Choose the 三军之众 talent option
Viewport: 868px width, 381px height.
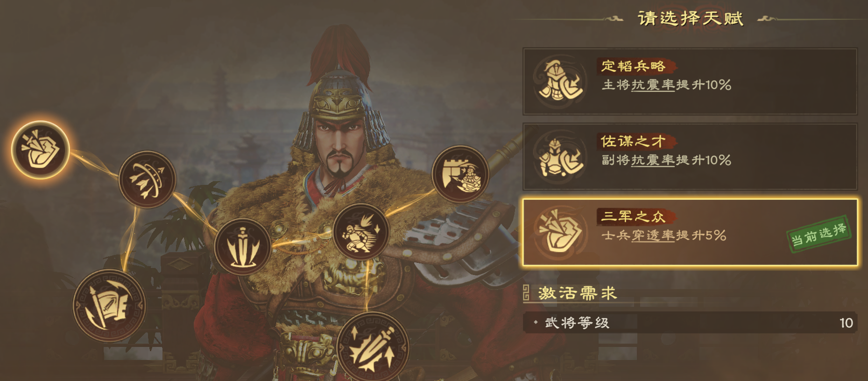690,232
